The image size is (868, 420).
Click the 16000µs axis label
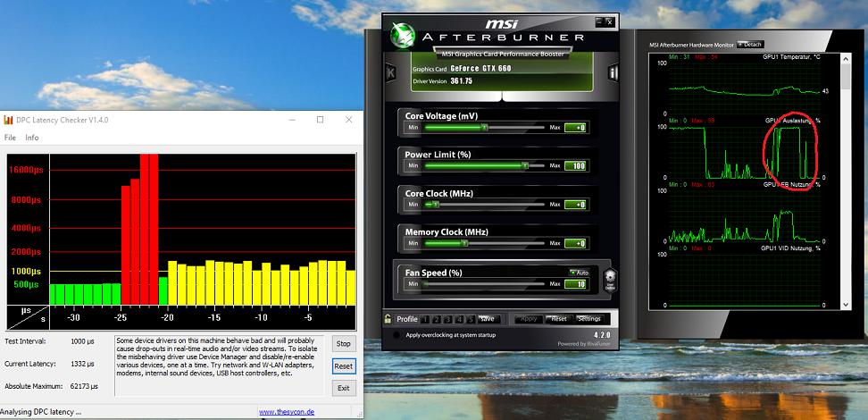pos(26,170)
